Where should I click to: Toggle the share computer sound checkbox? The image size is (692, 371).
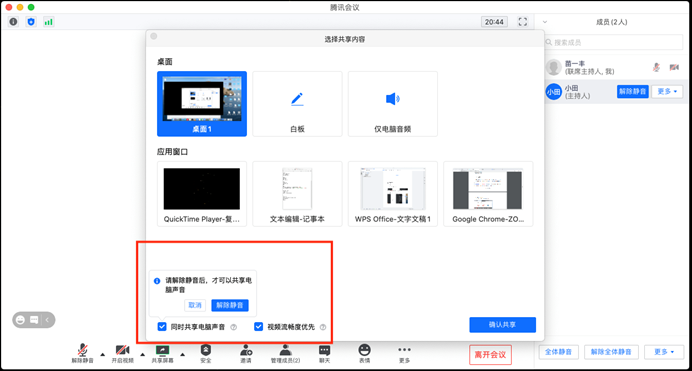(x=162, y=326)
